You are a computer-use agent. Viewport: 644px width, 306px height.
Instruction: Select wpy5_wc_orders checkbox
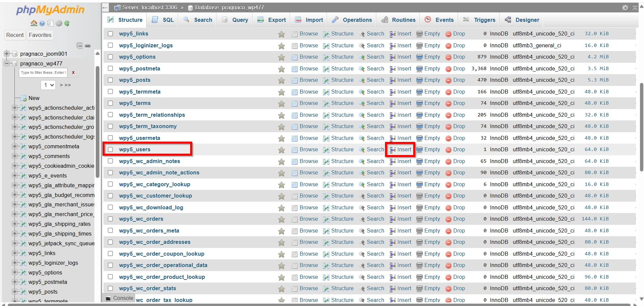[110, 219]
